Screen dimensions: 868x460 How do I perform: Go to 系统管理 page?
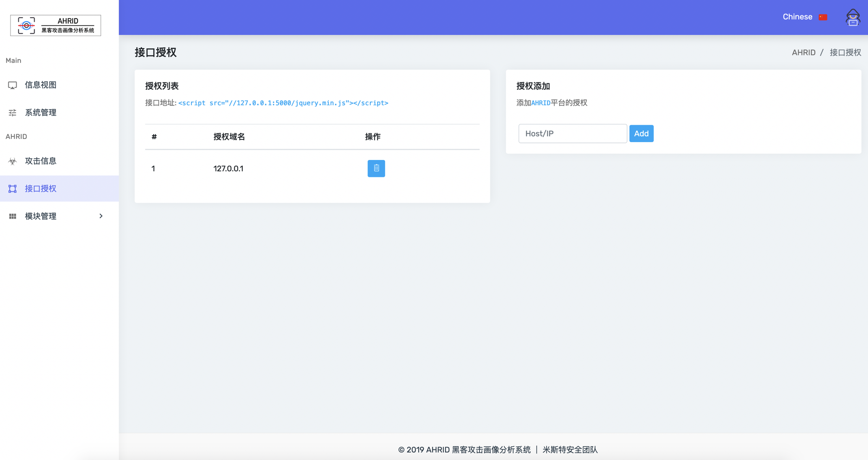point(40,113)
